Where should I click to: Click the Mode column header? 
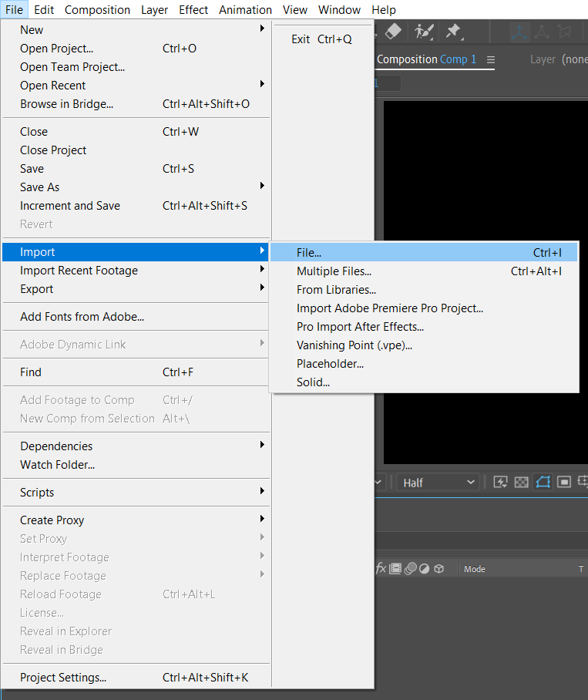[474, 569]
